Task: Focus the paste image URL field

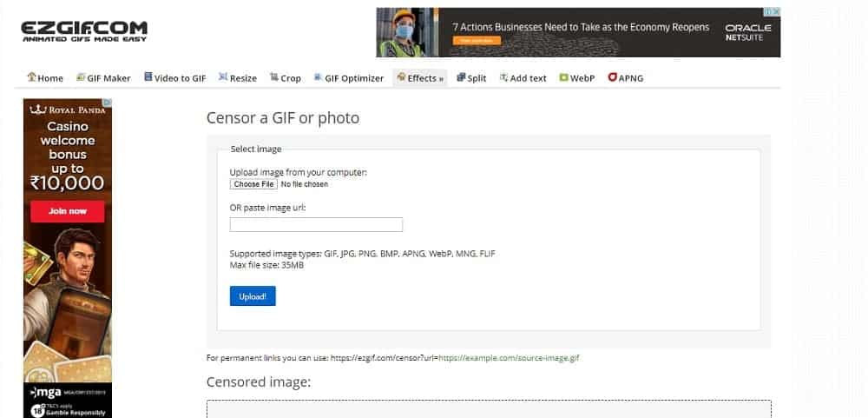Action: 316,225
